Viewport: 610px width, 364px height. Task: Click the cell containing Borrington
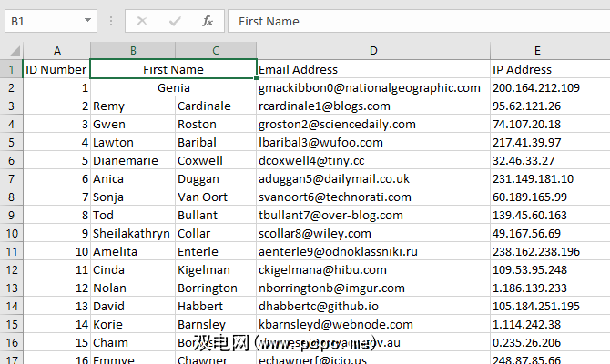click(x=216, y=288)
